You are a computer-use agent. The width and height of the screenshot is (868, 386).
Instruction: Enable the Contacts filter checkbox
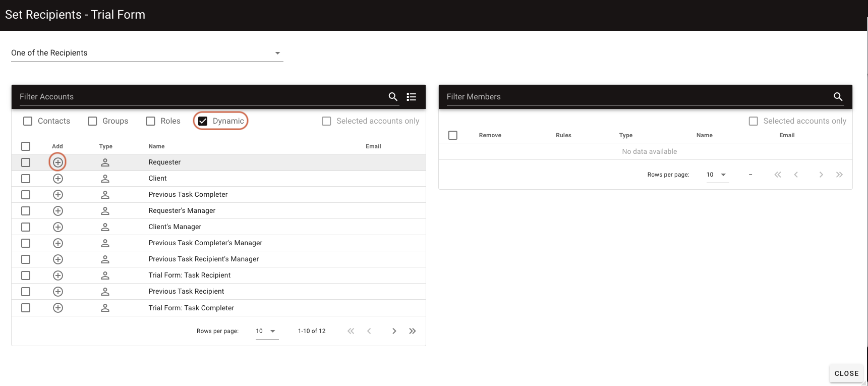[x=28, y=121]
